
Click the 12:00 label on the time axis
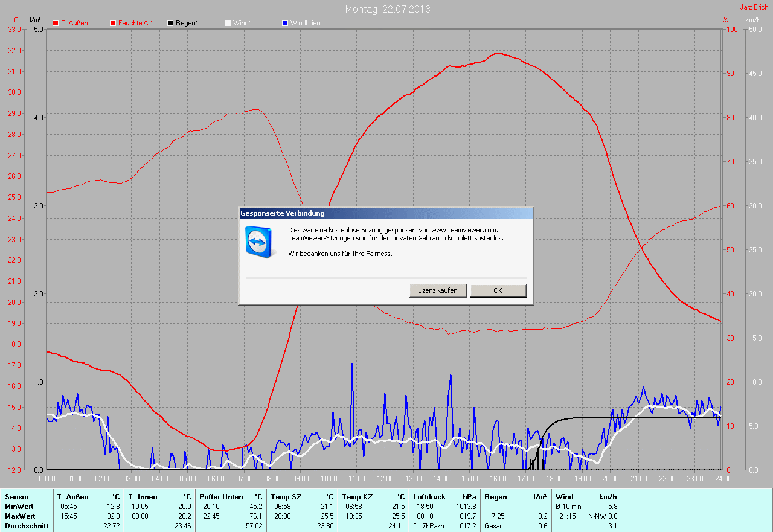click(385, 479)
